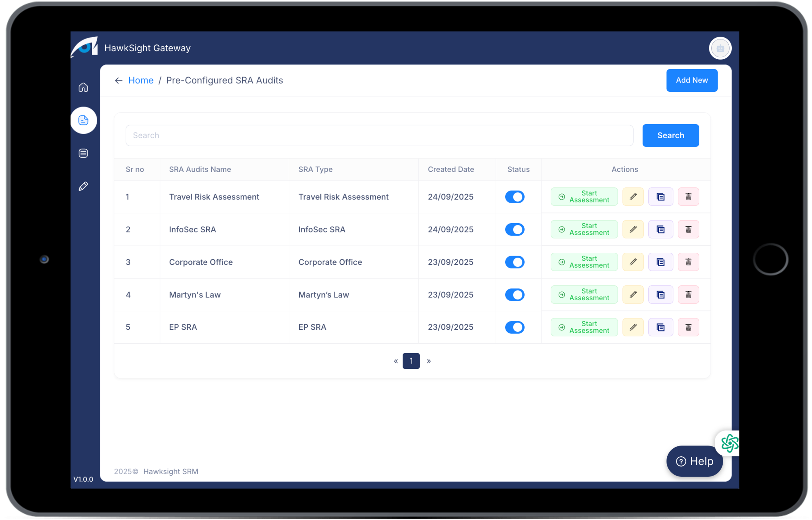Open the document page sidebar icon
The image size is (812, 520).
(x=83, y=120)
